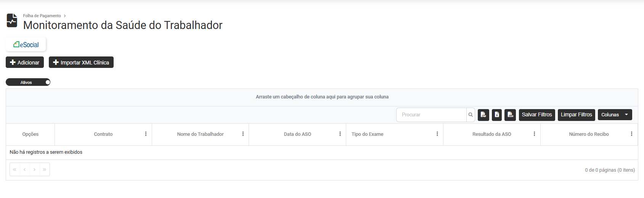
Task: Sort by Nome do Trabalhador header
Action: [x=200, y=134]
